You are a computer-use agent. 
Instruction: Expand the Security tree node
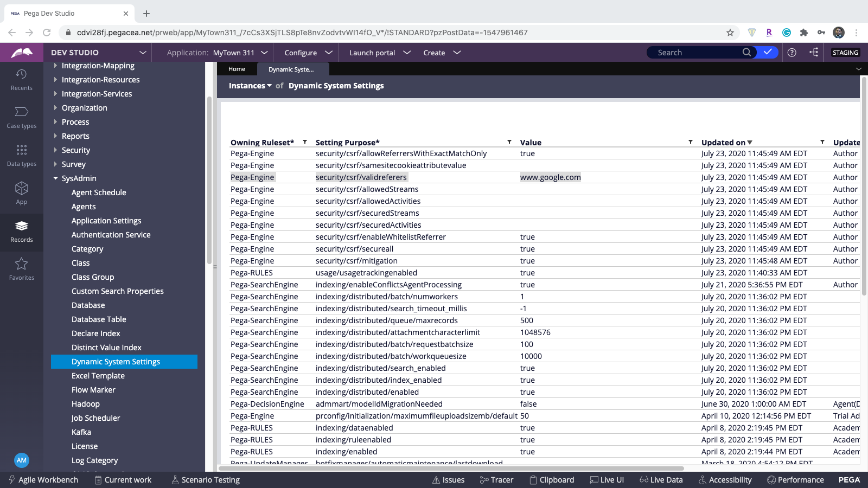pyautogui.click(x=56, y=150)
